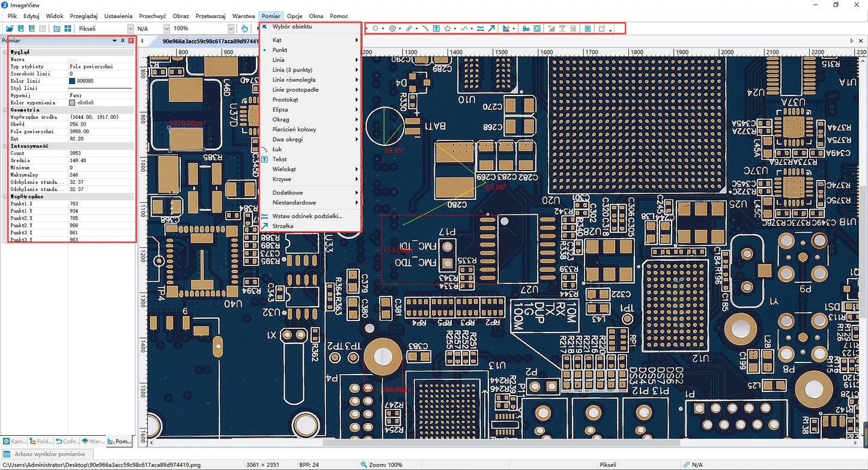Select the Tekst annotation tool icon

click(x=437, y=28)
